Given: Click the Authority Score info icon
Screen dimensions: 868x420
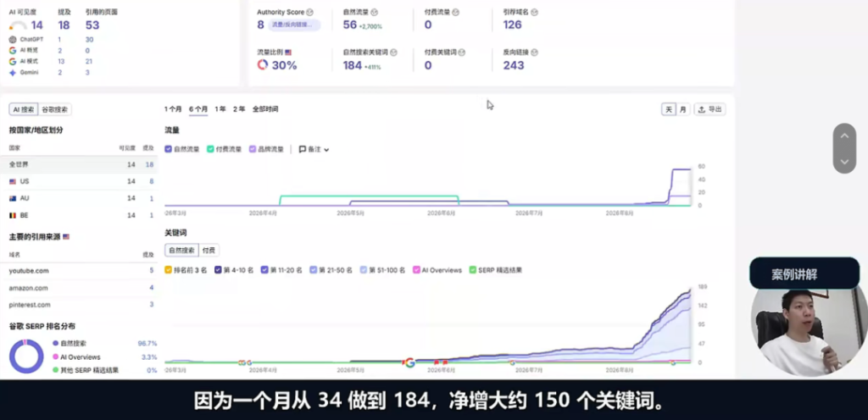Looking at the screenshot, I should 309,12.
